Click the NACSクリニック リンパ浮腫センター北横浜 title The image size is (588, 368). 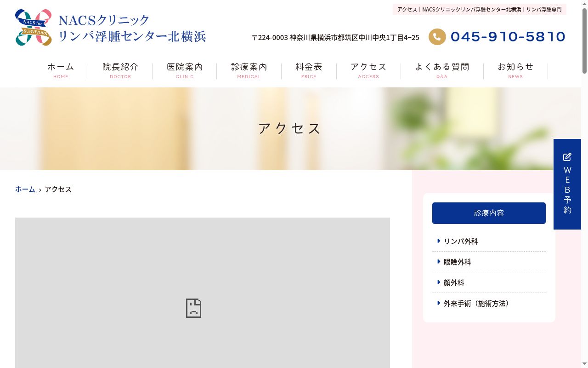tap(132, 28)
